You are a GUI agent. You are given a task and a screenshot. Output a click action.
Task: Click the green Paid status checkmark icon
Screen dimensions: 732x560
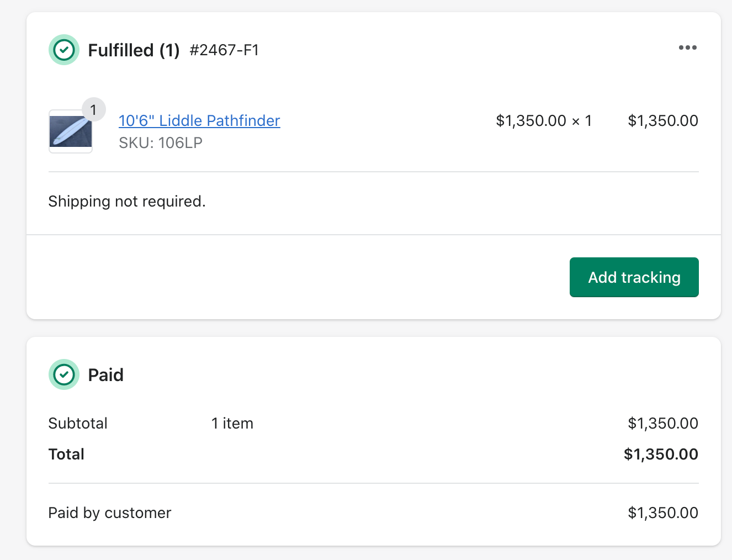click(64, 374)
